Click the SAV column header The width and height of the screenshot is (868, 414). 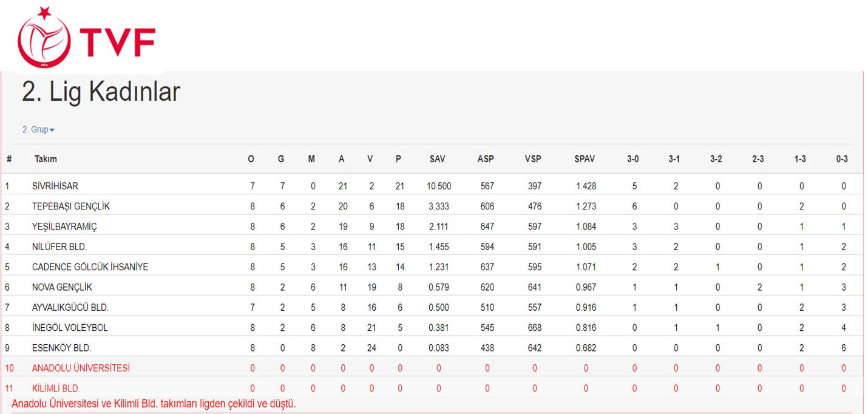point(437,159)
